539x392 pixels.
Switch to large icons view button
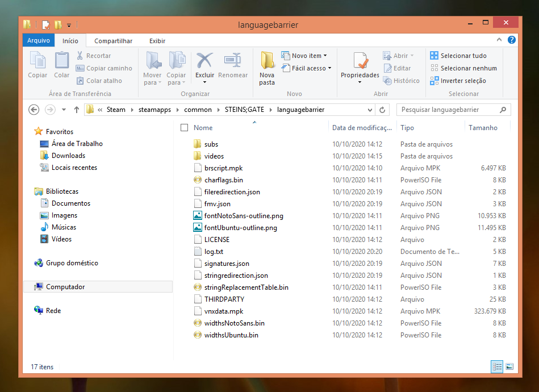click(x=509, y=366)
